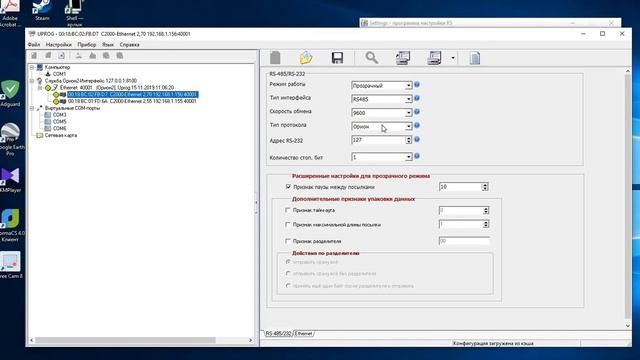Select the Компьютер tree node
This screenshot has height=360, width=640.
coord(57,67)
